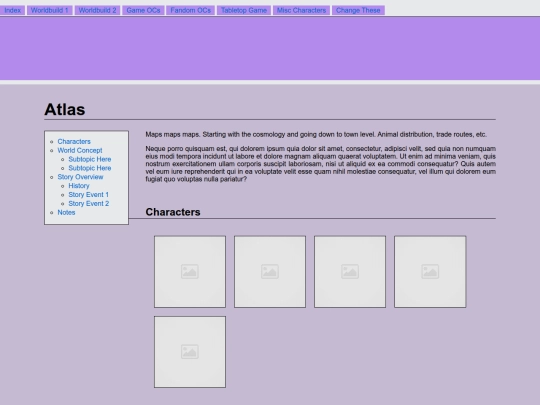Screen dimensions: 540x405
Task: Click the Characters section heading
Action: [x=173, y=212]
